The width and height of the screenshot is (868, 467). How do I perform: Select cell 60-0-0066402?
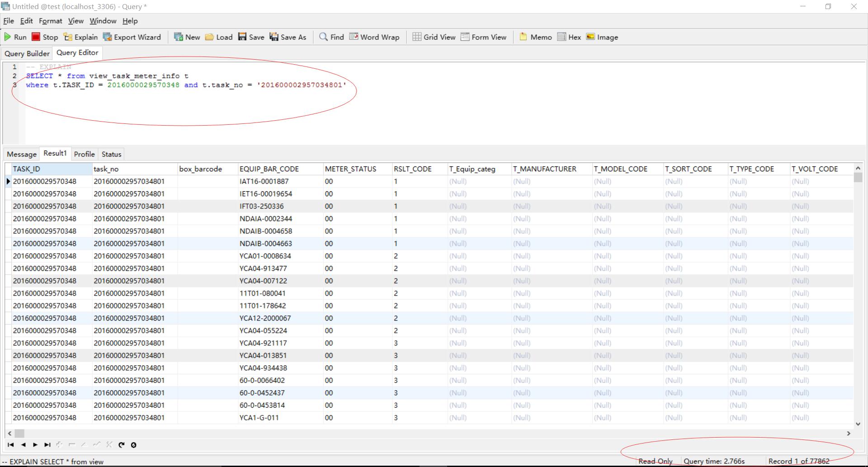coord(280,380)
